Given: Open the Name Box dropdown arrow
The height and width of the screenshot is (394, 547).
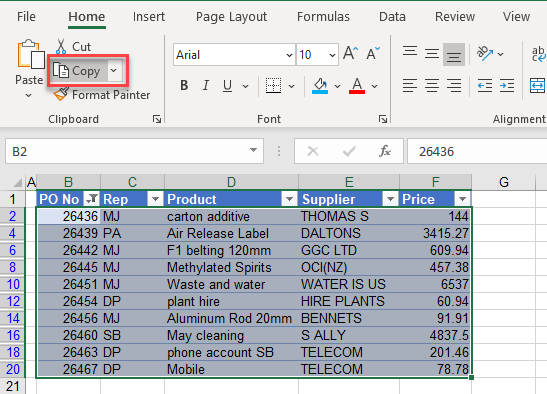Looking at the screenshot, I should point(254,150).
